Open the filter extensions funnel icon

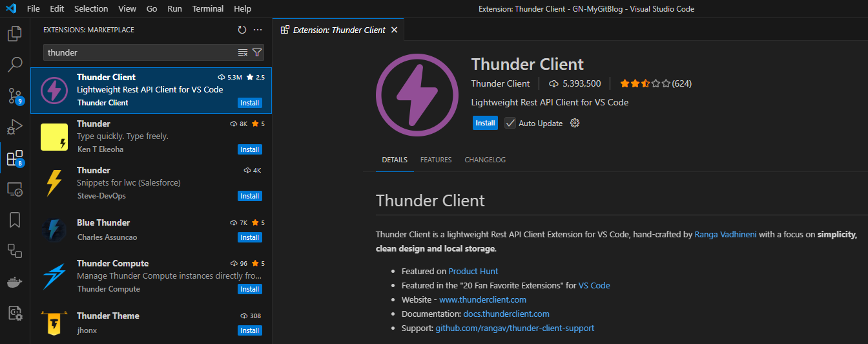click(x=257, y=52)
